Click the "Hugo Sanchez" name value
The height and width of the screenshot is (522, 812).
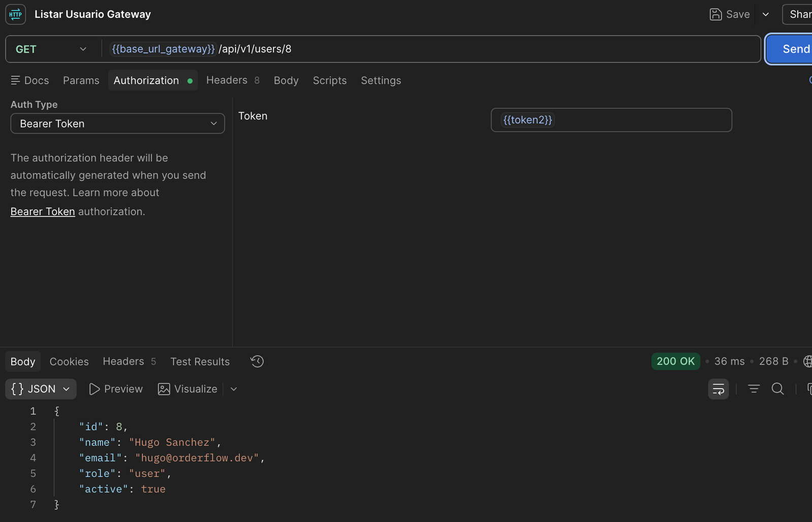172,442
